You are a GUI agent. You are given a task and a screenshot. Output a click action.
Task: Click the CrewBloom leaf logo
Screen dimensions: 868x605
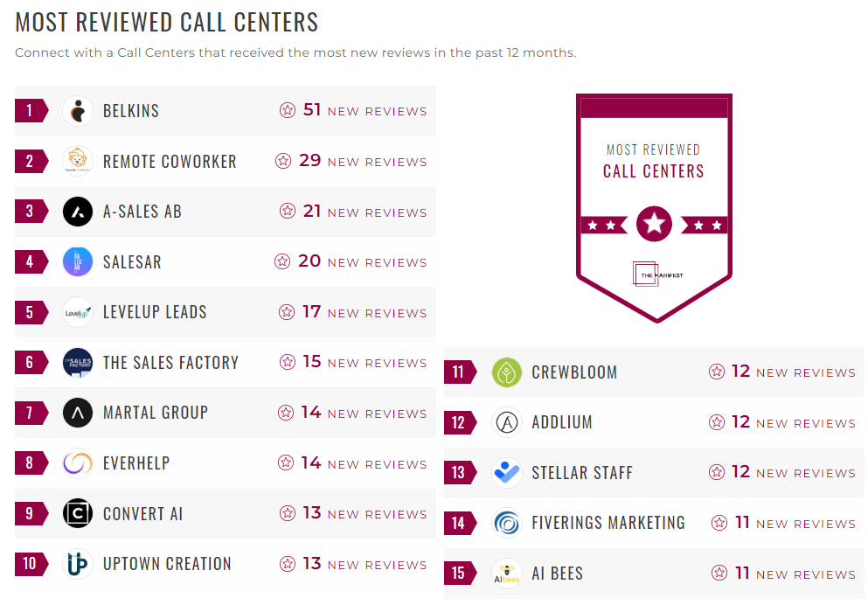[508, 372]
